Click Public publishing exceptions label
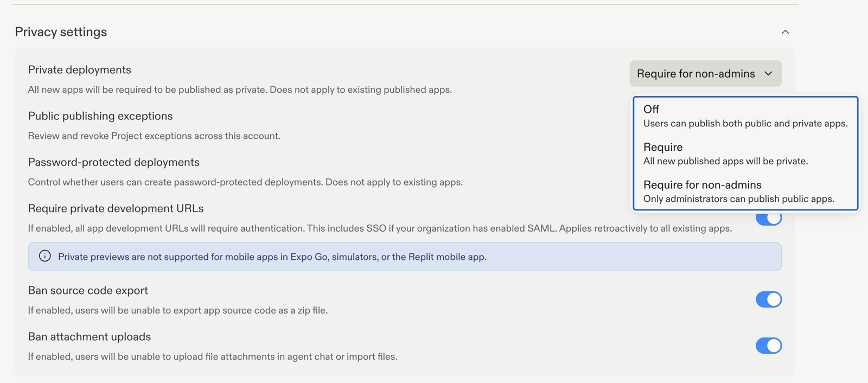The width and height of the screenshot is (868, 383). (100, 116)
